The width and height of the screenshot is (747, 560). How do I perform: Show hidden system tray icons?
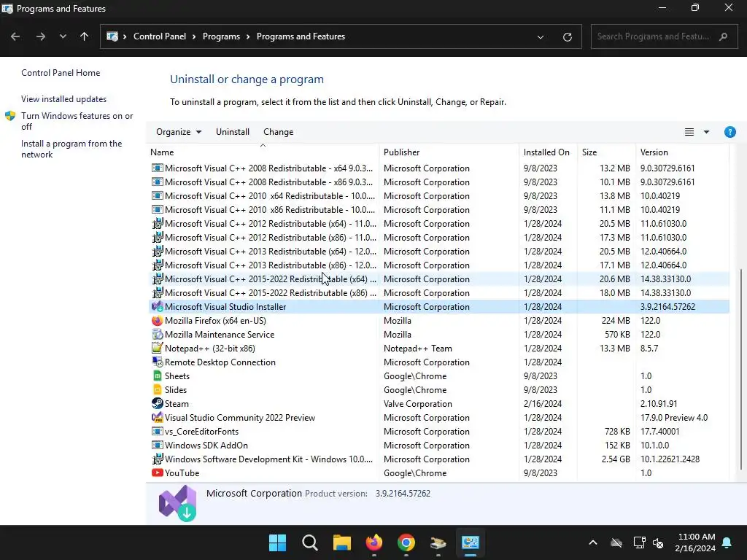click(593, 542)
